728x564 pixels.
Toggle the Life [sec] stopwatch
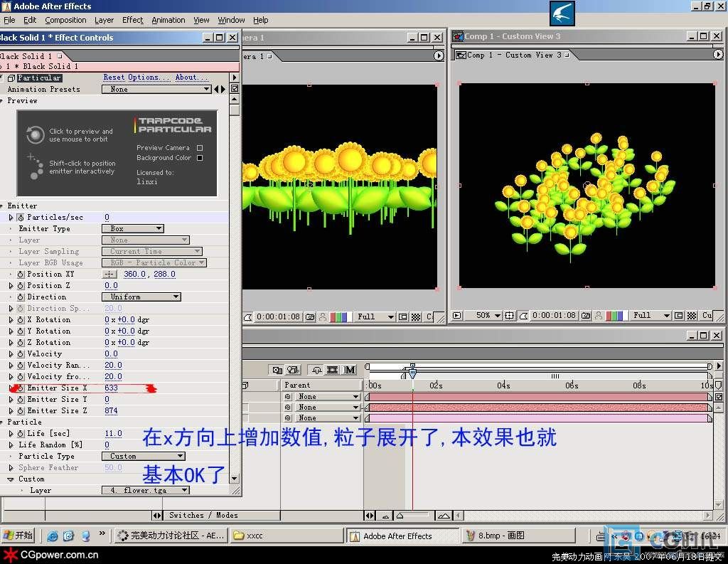point(21,434)
